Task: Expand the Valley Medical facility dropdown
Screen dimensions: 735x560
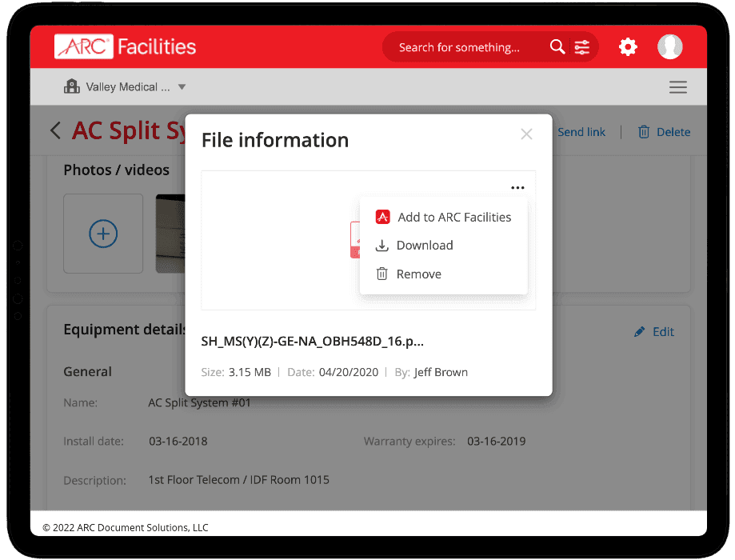Action: [x=182, y=88]
